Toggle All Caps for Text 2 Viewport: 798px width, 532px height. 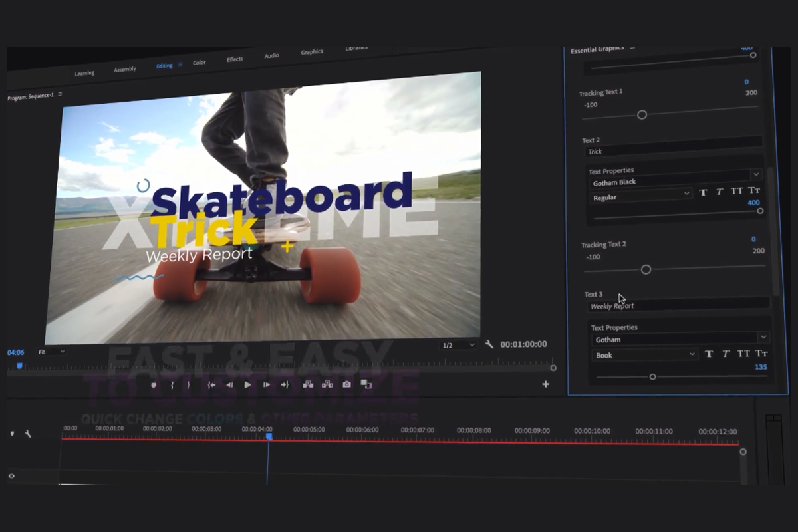tap(737, 191)
